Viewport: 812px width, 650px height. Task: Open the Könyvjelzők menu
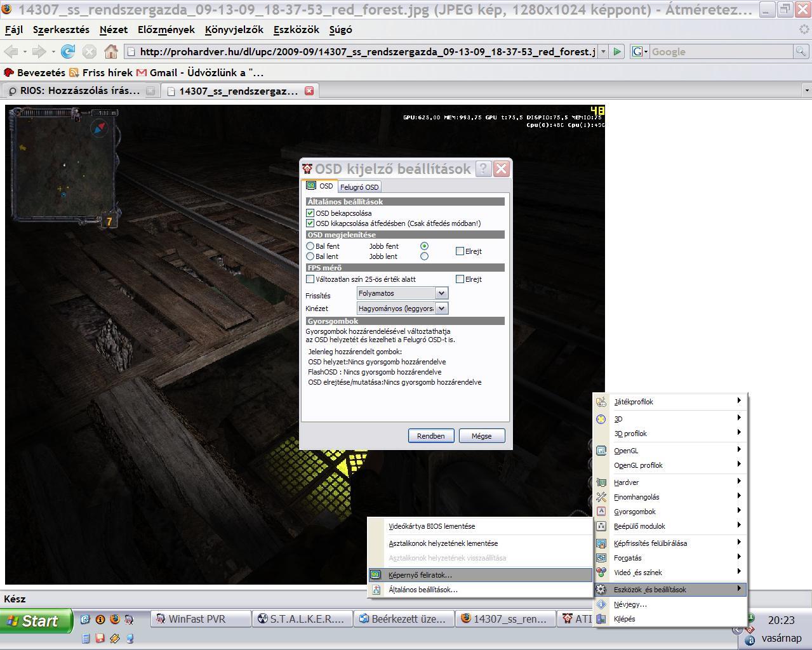click(234, 30)
